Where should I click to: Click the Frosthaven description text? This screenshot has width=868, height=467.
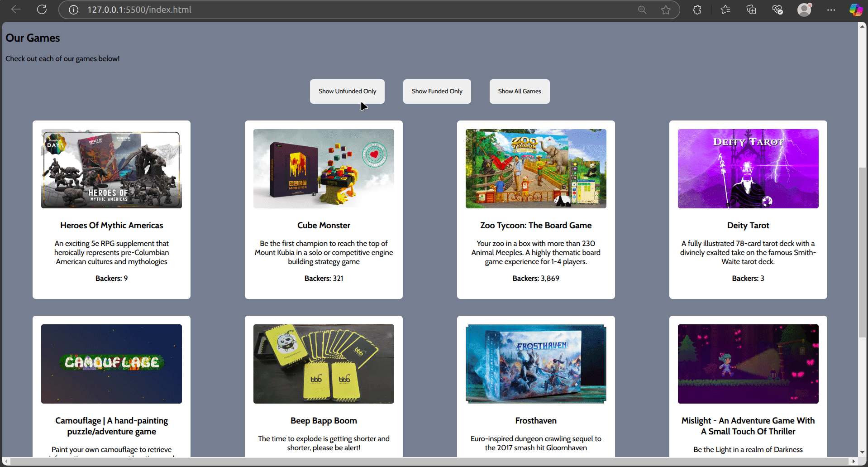tap(536, 443)
